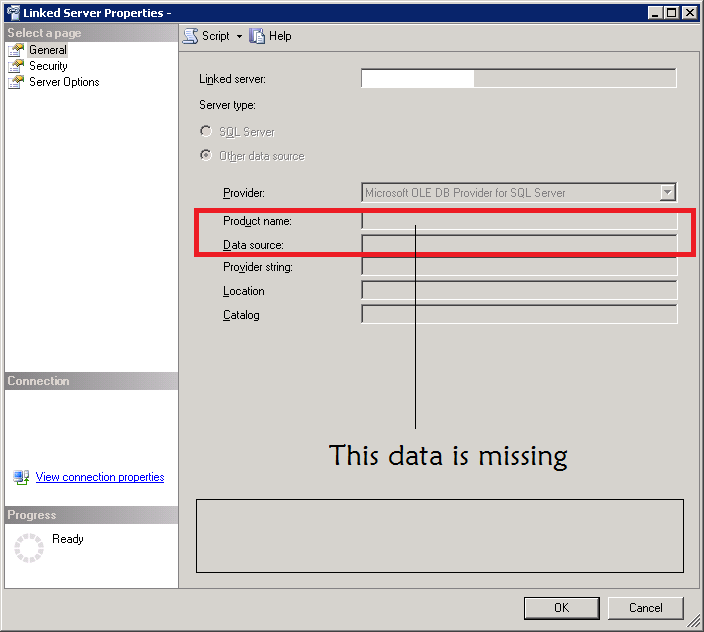
Task: Switch to the Server Options page
Action: pos(64,82)
